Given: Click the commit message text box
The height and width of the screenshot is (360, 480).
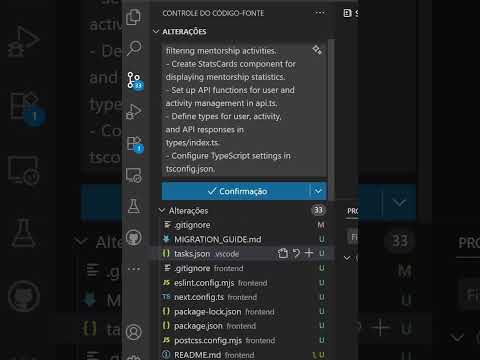Looking at the screenshot, I should click(244, 110).
